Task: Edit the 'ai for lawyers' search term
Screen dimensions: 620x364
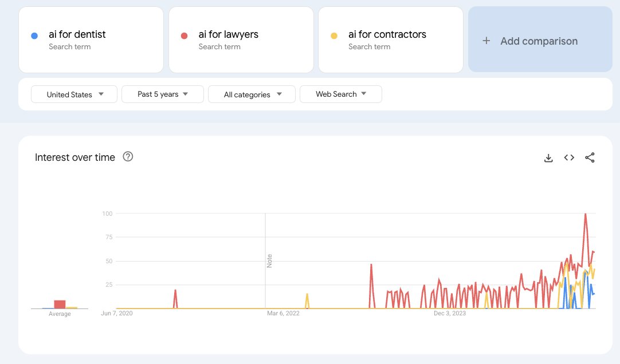Action: coord(241,39)
